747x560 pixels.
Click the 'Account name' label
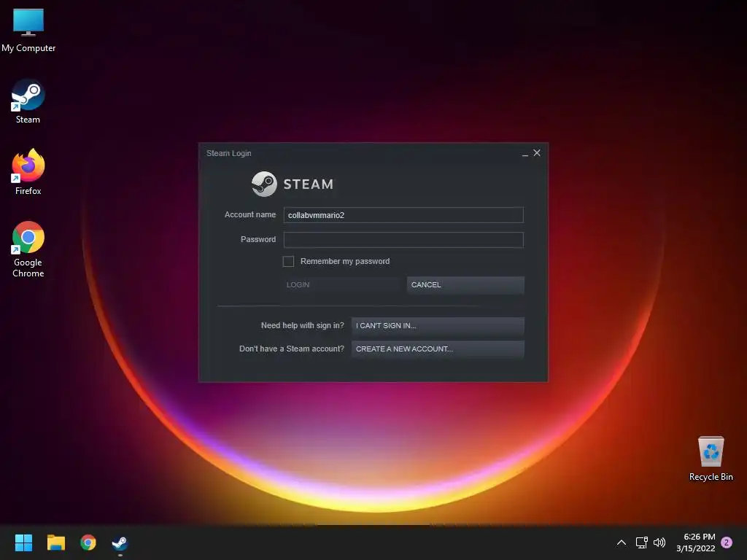pyautogui.click(x=250, y=215)
